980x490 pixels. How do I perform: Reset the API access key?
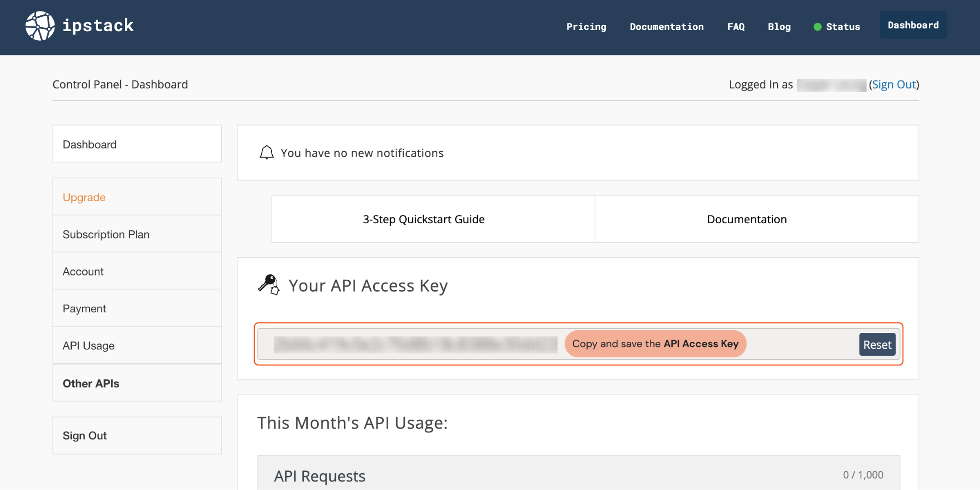(877, 344)
